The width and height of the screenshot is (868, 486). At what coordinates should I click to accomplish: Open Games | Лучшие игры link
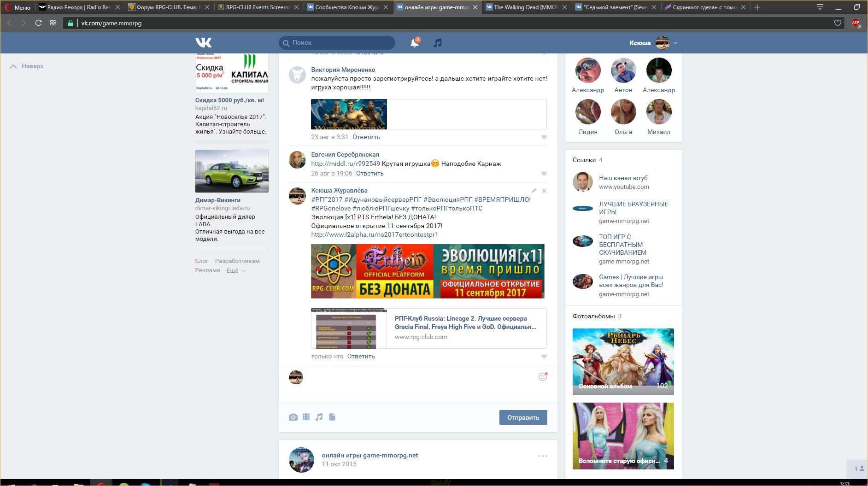(x=631, y=281)
